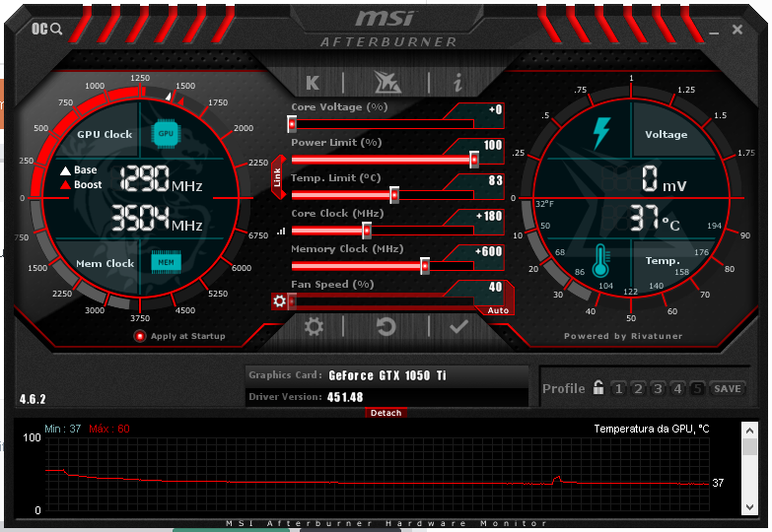
Task: Click the Powered by Rivatuner text
Action: click(623, 336)
